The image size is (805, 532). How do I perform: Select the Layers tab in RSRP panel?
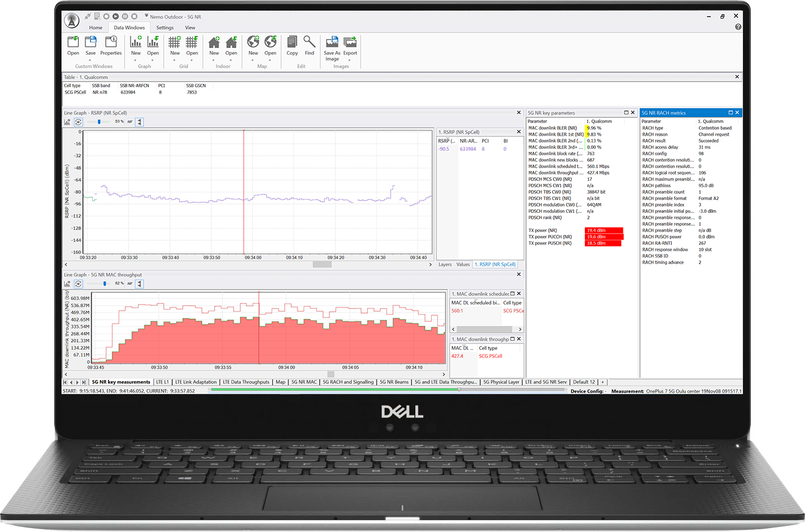445,264
